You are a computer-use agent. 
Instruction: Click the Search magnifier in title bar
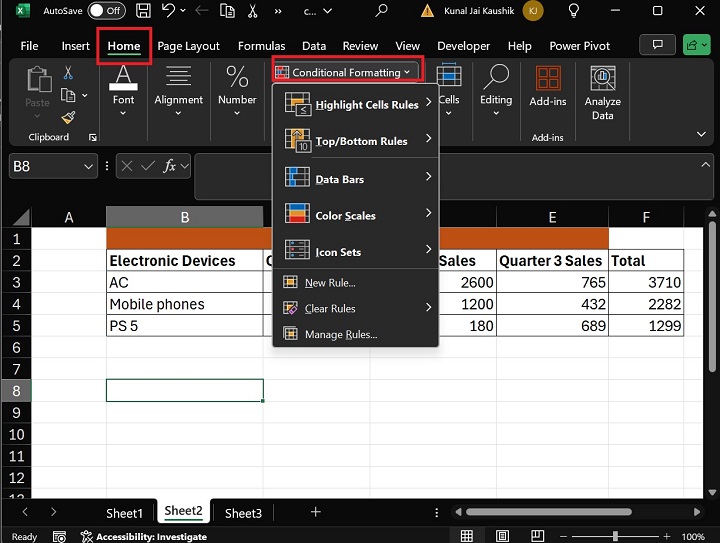[x=381, y=12]
